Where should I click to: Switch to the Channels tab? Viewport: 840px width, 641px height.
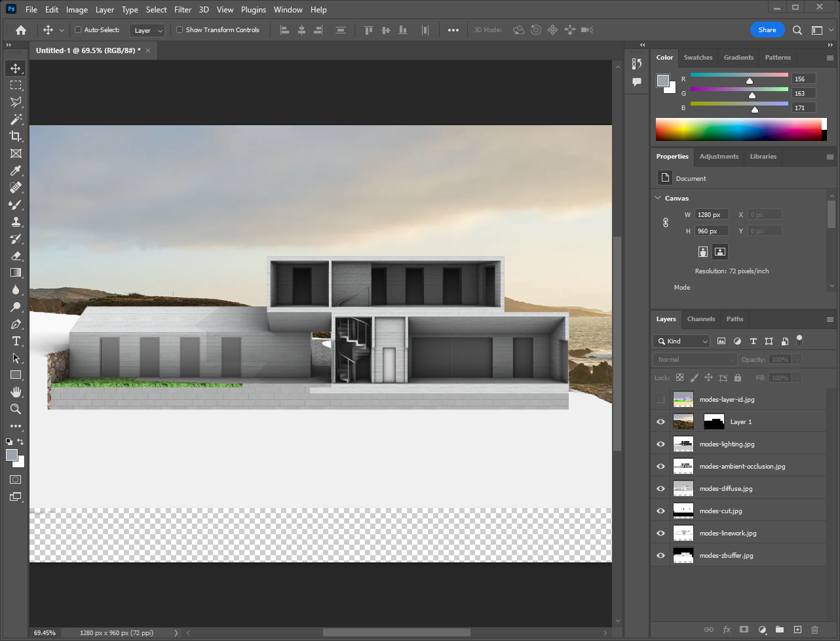tap(700, 319)
